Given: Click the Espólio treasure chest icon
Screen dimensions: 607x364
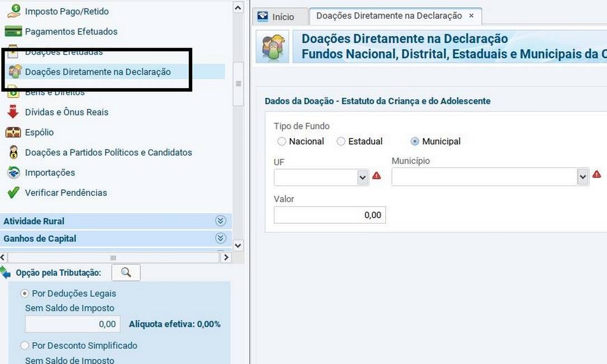Looking at the screenshot, I should tap(13, 132).
